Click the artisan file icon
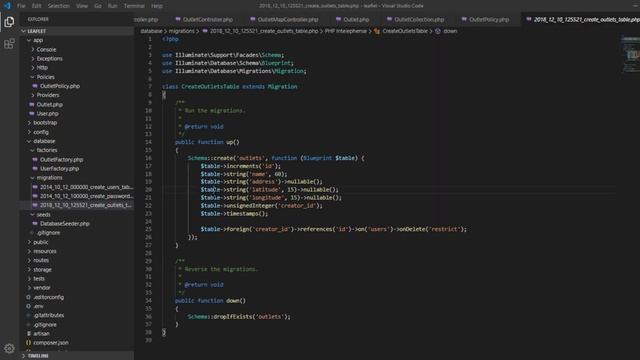640x360 pixels. coord(29,333)
